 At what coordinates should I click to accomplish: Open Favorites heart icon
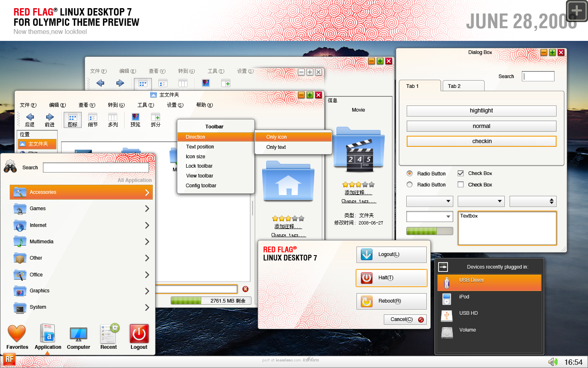pyautogui.click(x=17, y=333)
